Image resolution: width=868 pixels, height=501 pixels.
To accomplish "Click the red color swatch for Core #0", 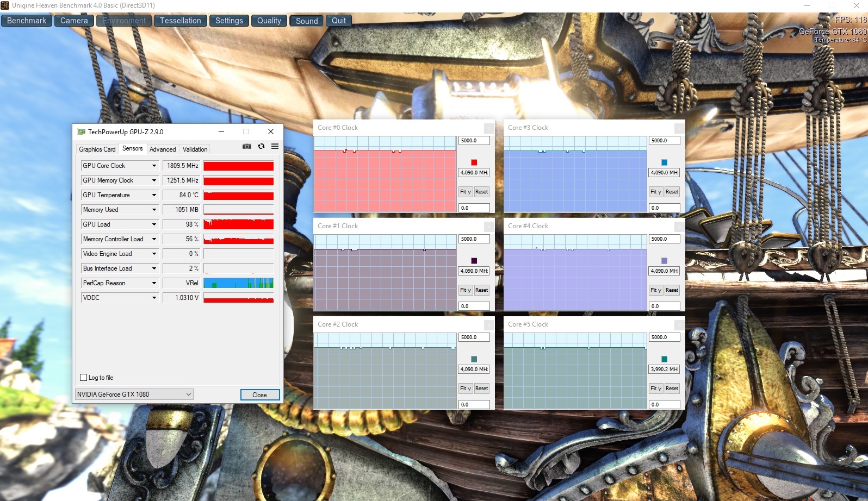I will (x=474, y=162).
